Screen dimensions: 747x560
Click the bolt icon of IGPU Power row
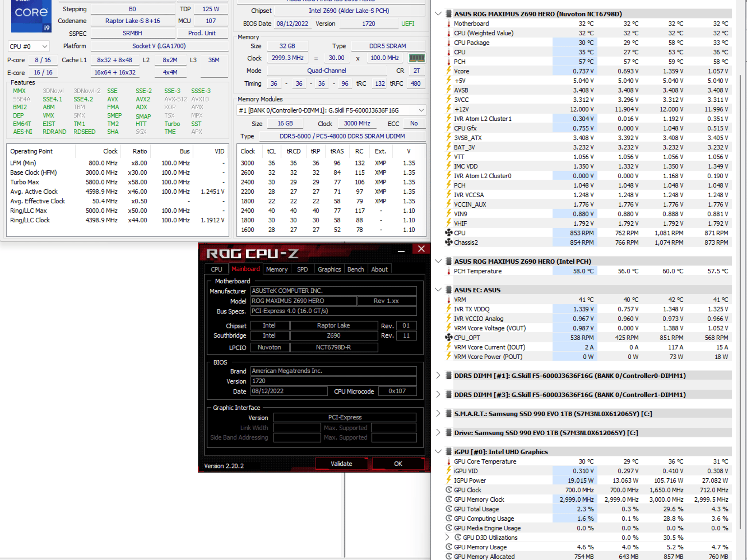click(449, 480)
